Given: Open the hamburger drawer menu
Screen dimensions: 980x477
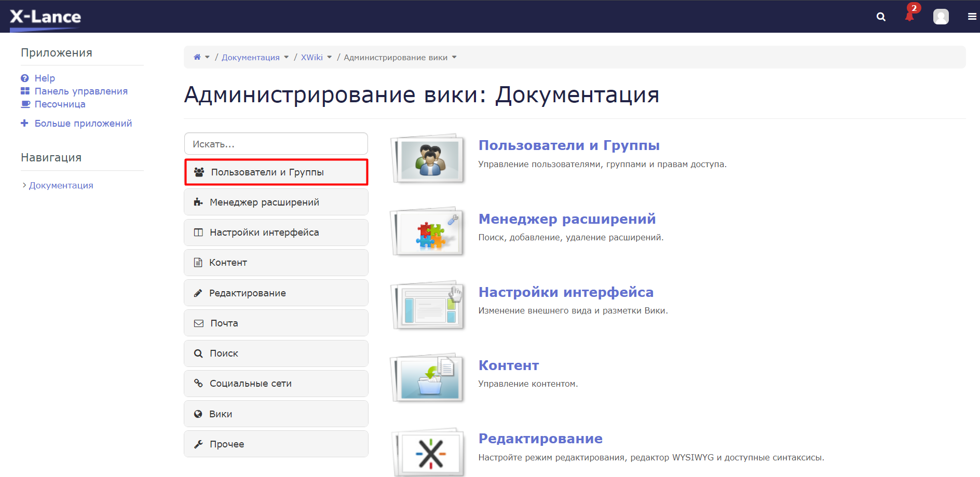Looking at the screenshot, I should pos(972,17).
